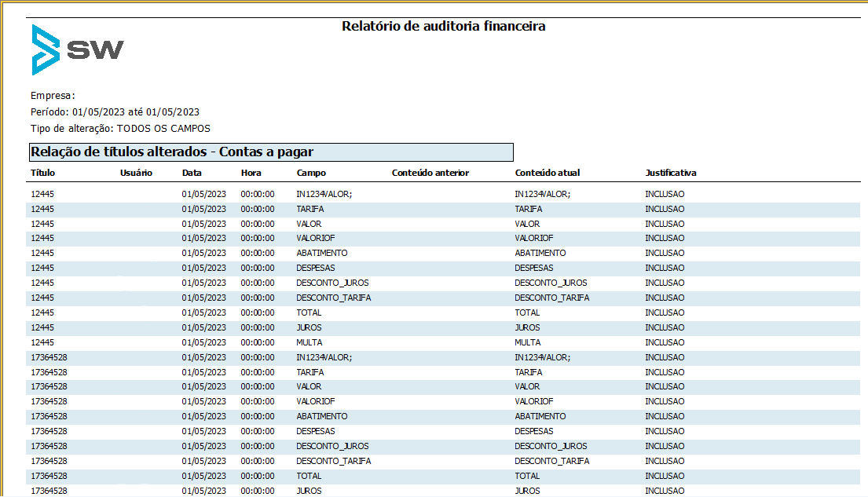
Task: Select title 17364528 in the IN1234VALOR; row
Action: (x=49, y=357)
